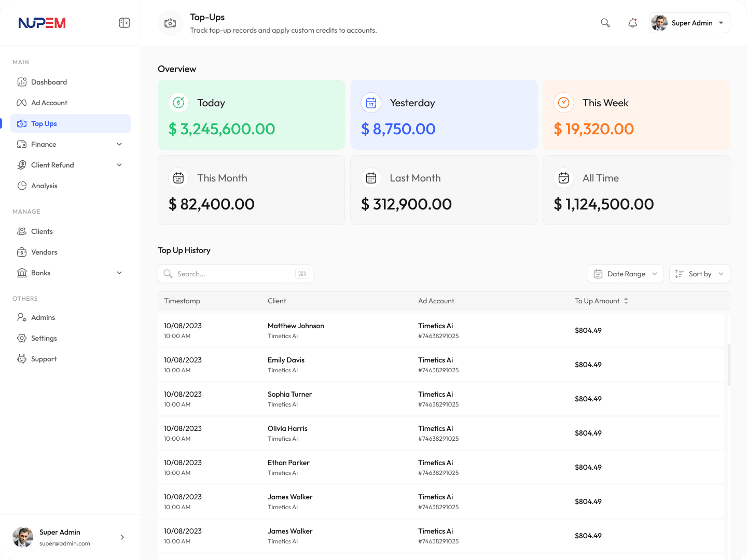The image size is (747, 560).
Task: Go to Dashboard in the sidebar
Action: [x=49, y=82]
